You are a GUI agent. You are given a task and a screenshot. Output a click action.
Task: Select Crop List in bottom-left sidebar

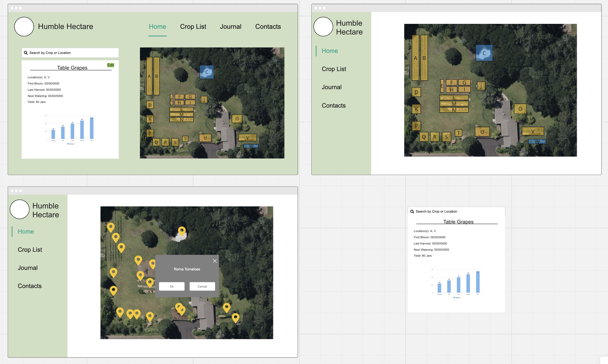tap(30, 250)
